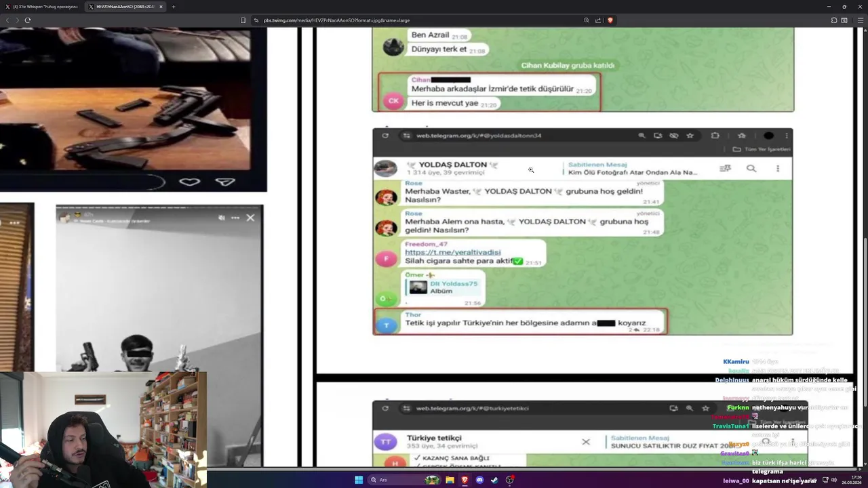Screen dimensions: 868x488
Task: Open site settings icon left of pbs.twimg.com
Action: [x=257, y=20]
